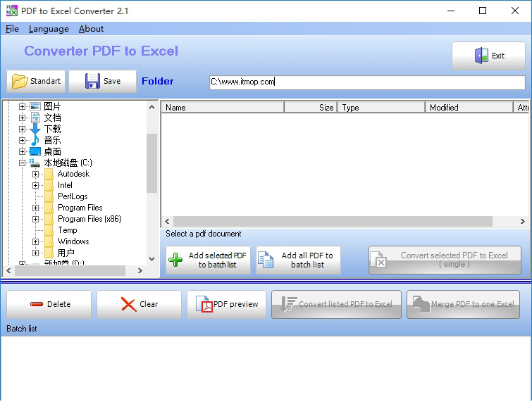
Task: Click the Save button
Action: pos(102,81)
